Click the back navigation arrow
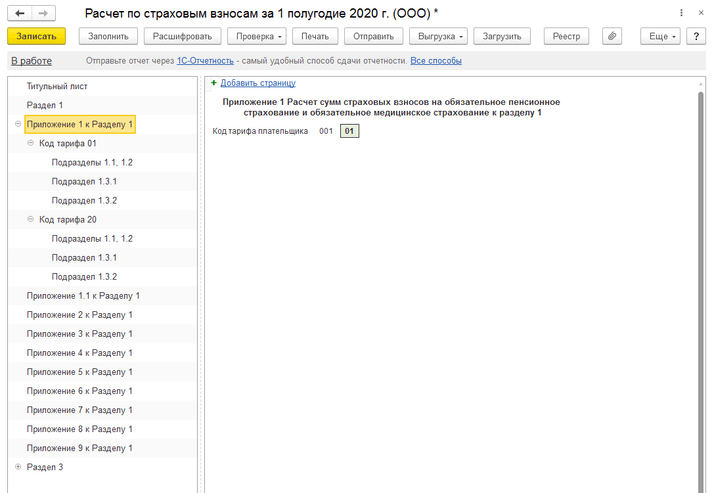This screenshot has width=714, height=493. (20, 13)
